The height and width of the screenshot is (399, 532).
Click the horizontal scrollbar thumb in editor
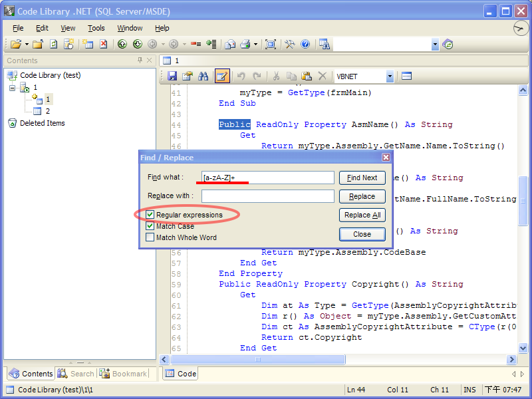point(258,359)
